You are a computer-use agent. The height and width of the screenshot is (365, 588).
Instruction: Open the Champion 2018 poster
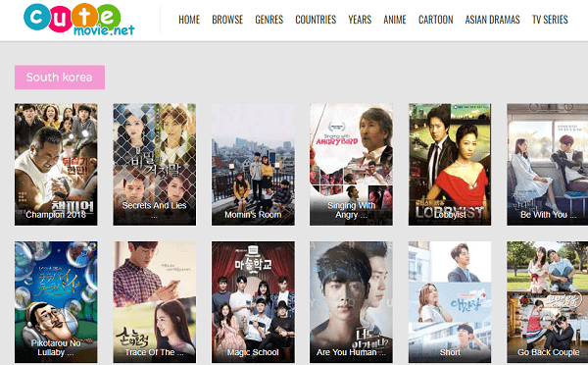coord(56,165)
